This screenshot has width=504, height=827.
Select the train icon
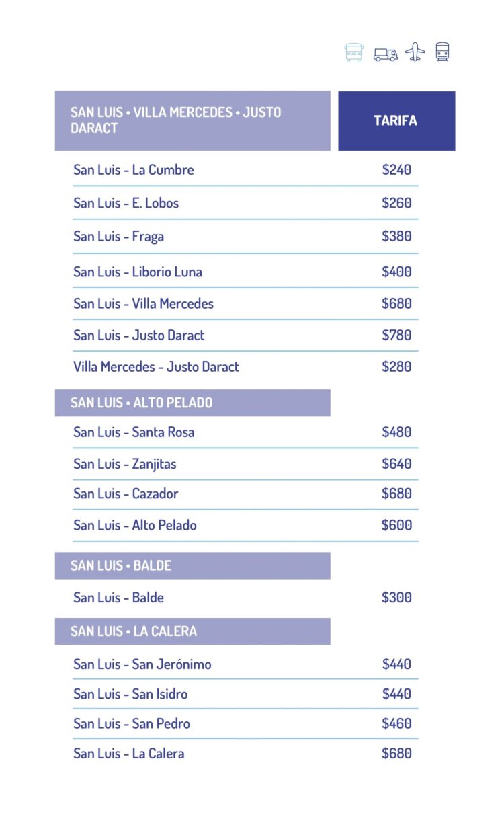(442, 52)
